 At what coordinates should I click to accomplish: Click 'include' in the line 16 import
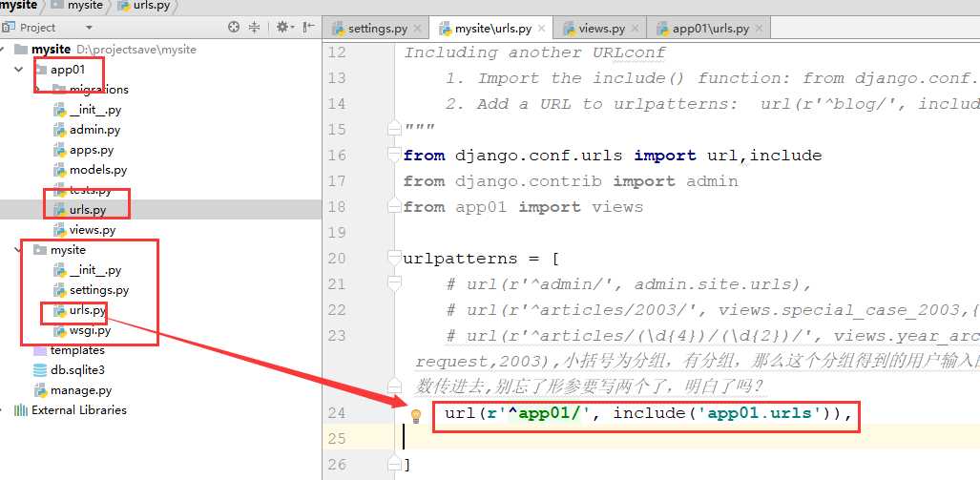coord(785,155)
